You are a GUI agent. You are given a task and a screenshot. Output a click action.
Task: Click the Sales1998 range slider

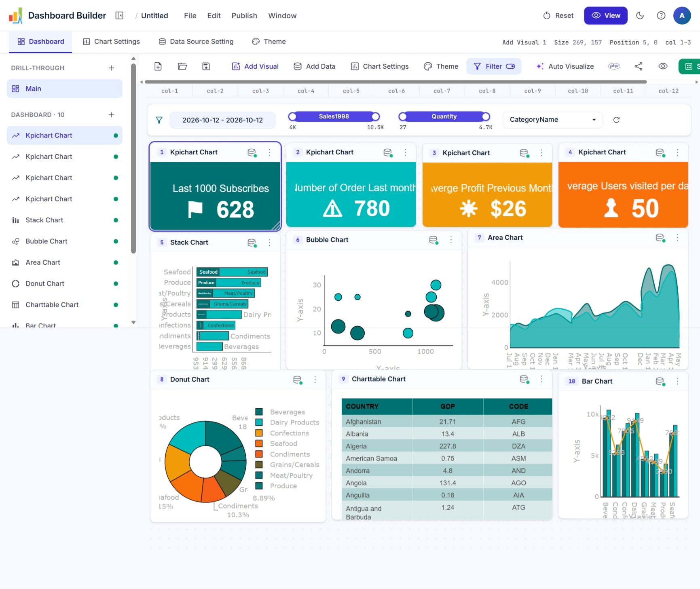[x=334, y=116]
